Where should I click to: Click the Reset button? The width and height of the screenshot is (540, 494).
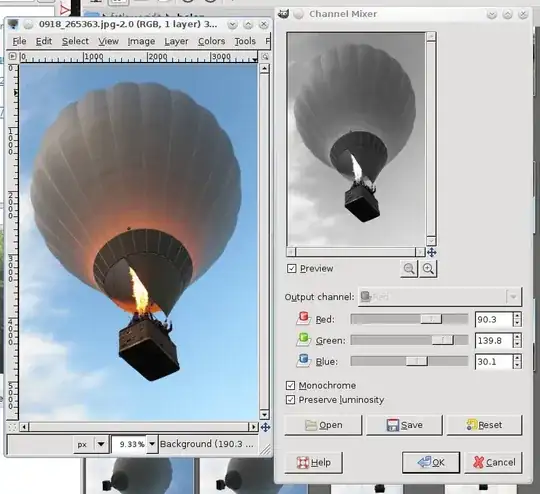coord(484,425)
